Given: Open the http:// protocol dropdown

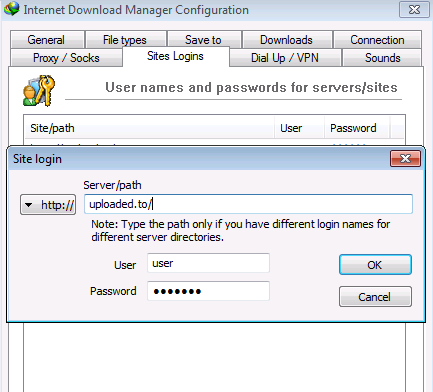Looking at the screenshot, I should 48,204.
